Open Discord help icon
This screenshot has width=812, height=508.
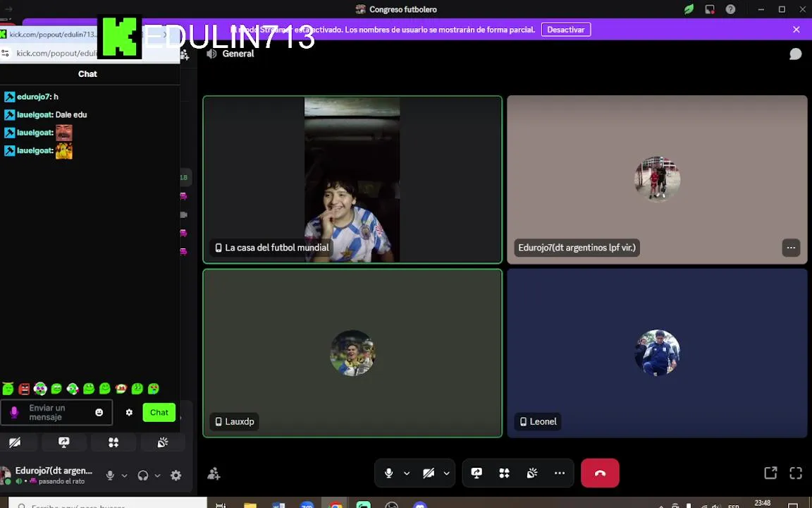click(x=730, y=9)
